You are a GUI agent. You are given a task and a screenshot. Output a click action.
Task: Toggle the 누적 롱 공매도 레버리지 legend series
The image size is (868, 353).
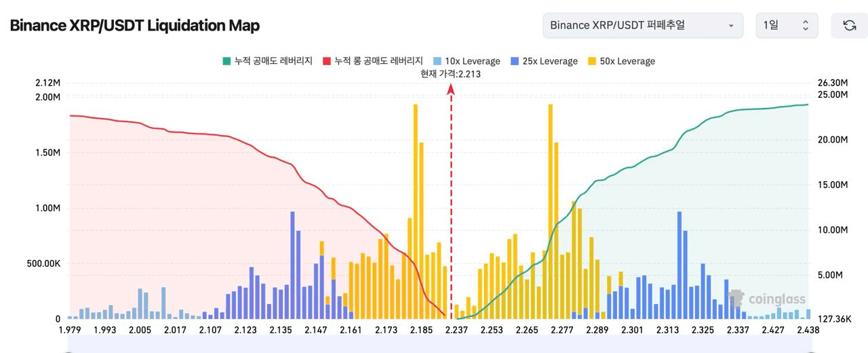(x=373, y=61)
